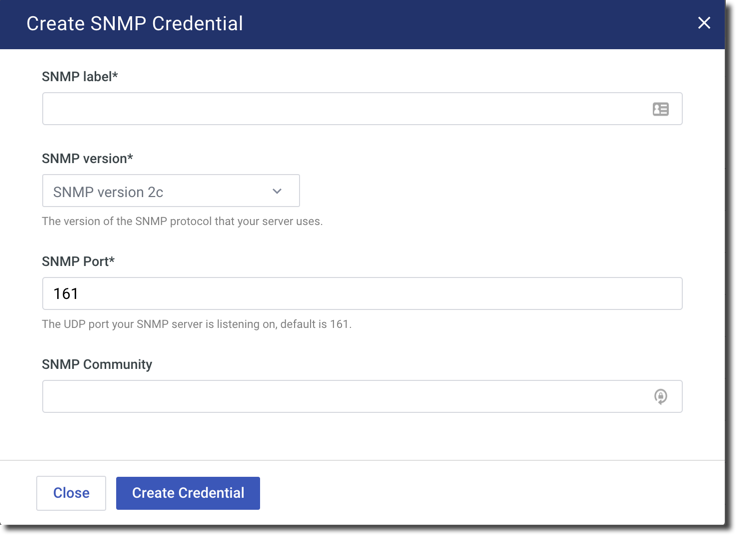This screenshot has width=736, height=535.
Task: Click the "Create SNMP Credential" dialog title
Action: [134, 23]
